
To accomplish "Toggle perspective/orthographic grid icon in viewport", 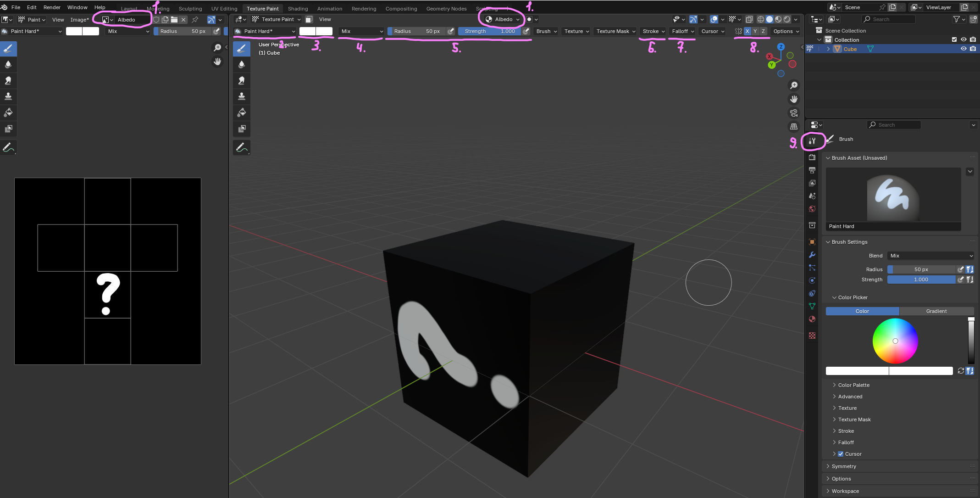I will 794,127.
